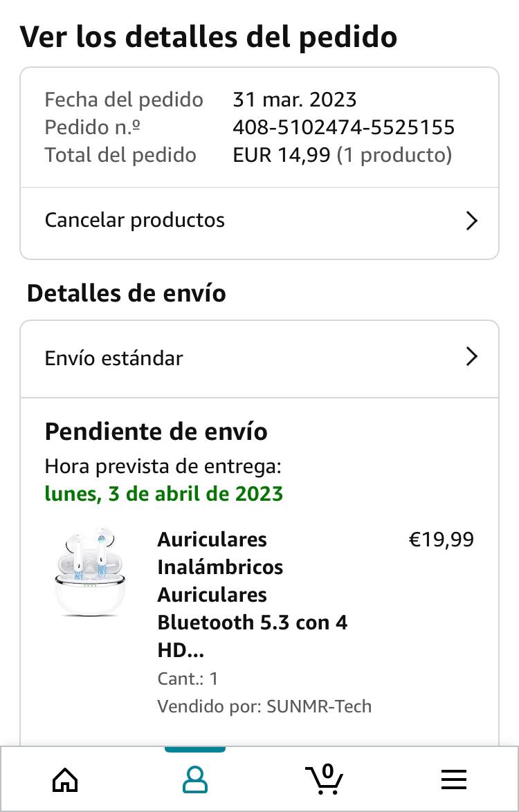This screenshot has height=812, width=519.
Task: Tap Ver los detalles del pedido title
Action: [208, 37]
